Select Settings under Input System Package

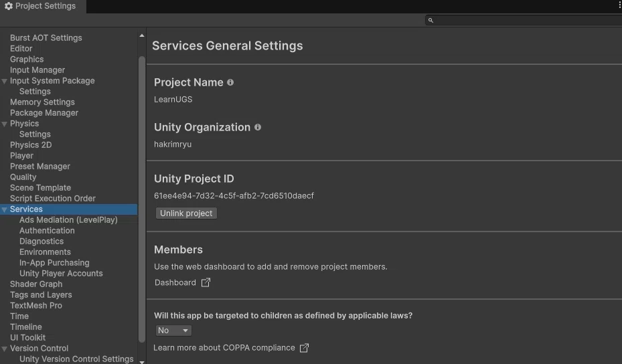click(x=35, y=91)
